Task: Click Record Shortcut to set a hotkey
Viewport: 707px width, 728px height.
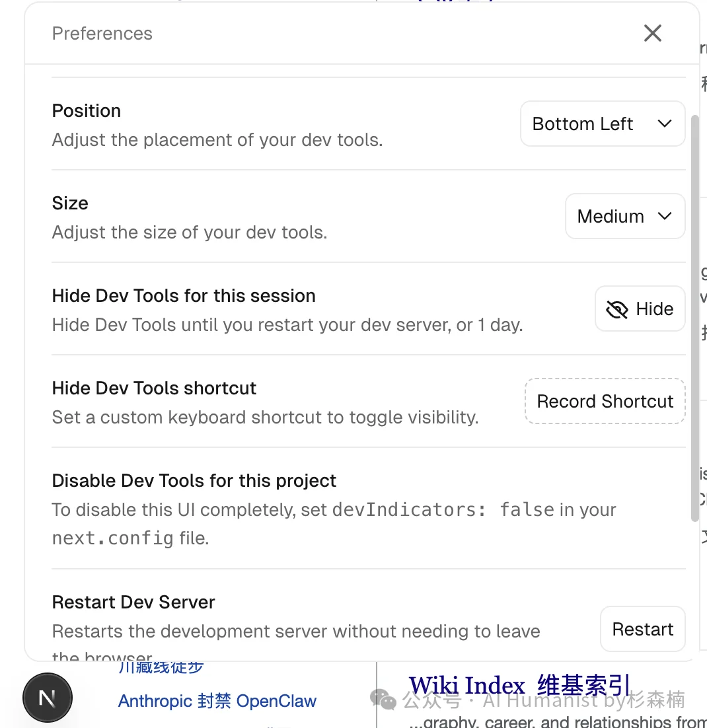Action: (x=605, y=401)
